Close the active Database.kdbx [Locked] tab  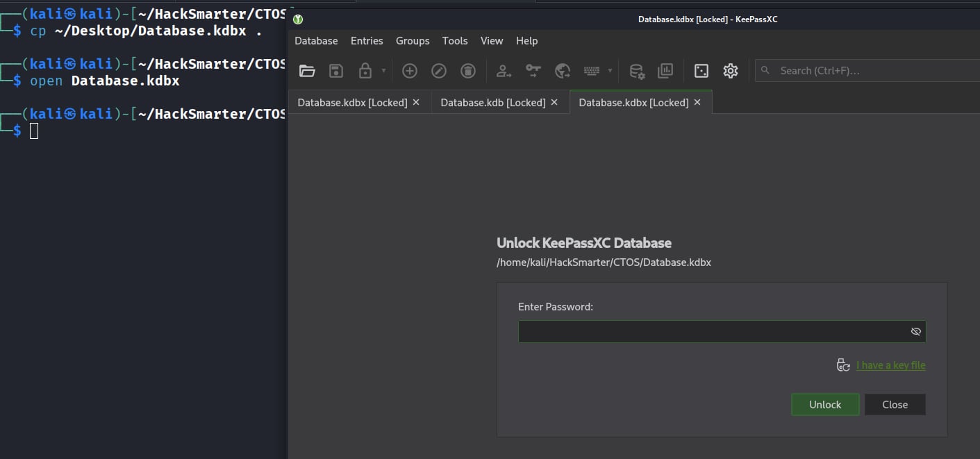click(x=697, y=102)
